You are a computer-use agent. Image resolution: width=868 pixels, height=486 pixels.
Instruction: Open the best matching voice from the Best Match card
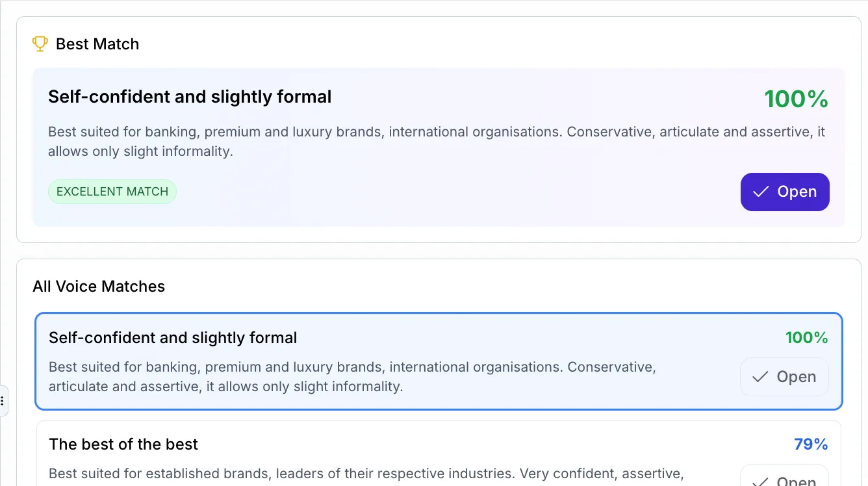pos(785,192)
